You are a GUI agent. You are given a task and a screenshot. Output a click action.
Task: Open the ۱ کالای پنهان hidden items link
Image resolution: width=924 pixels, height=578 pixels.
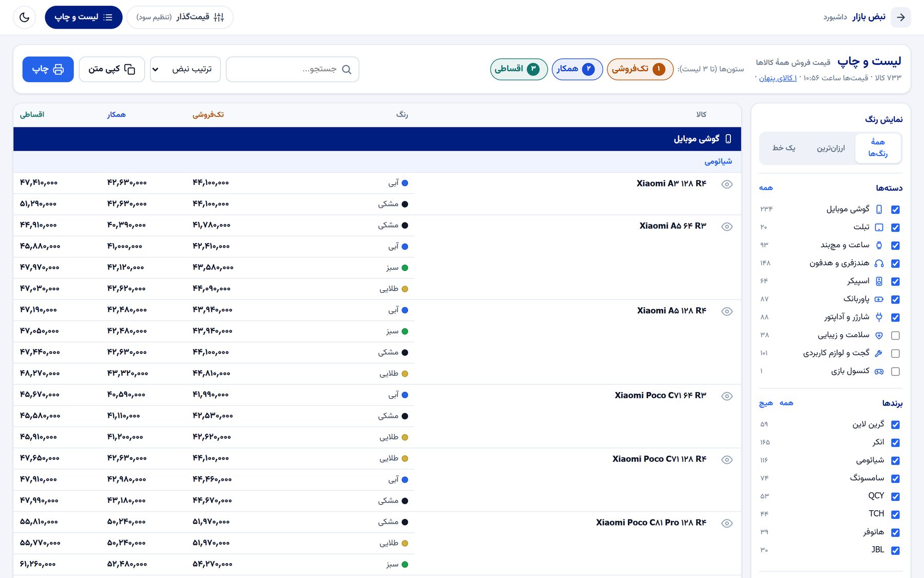778,78
